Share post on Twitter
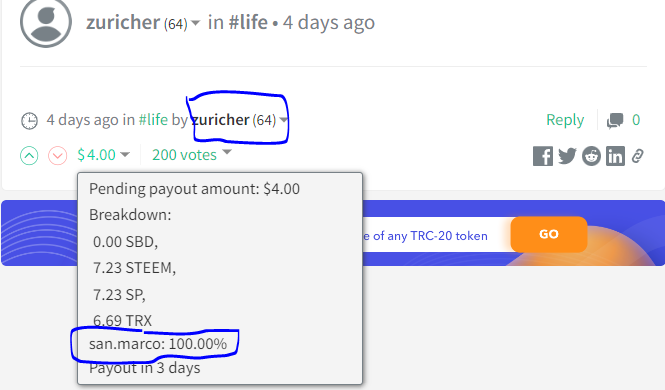Image resolution: width=665 pixels, height=390 pixels. pyautogui.click(x=567, y=156)
